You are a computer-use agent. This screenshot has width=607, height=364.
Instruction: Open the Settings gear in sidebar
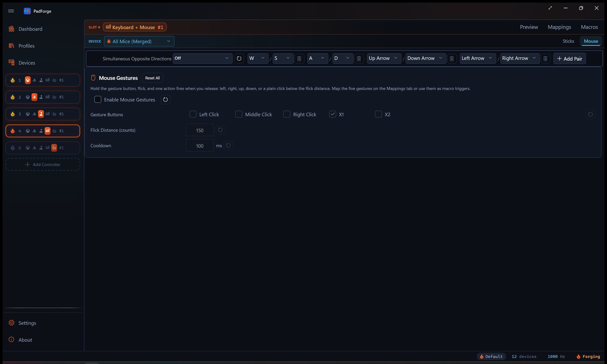click(12, 323)
